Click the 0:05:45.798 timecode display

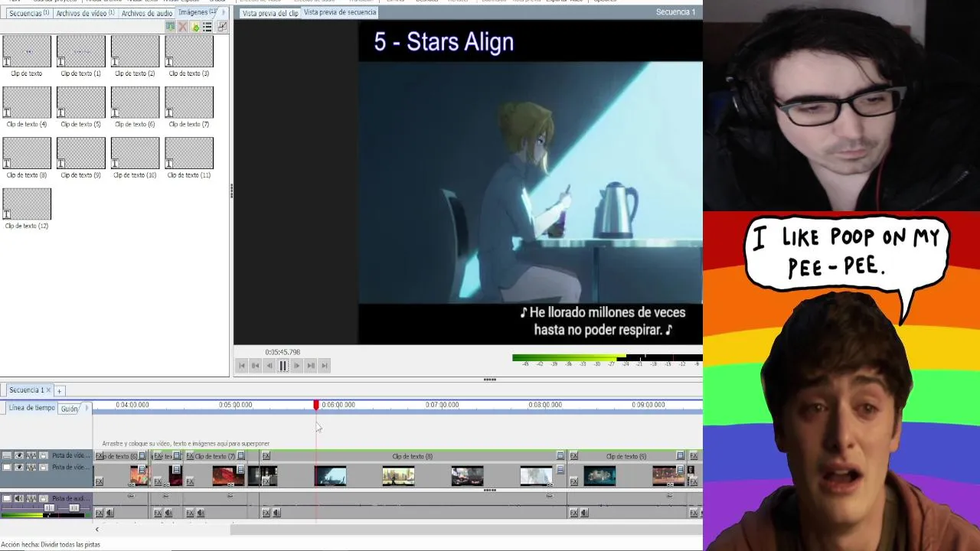pyautogui.click(x=283, y=352)
